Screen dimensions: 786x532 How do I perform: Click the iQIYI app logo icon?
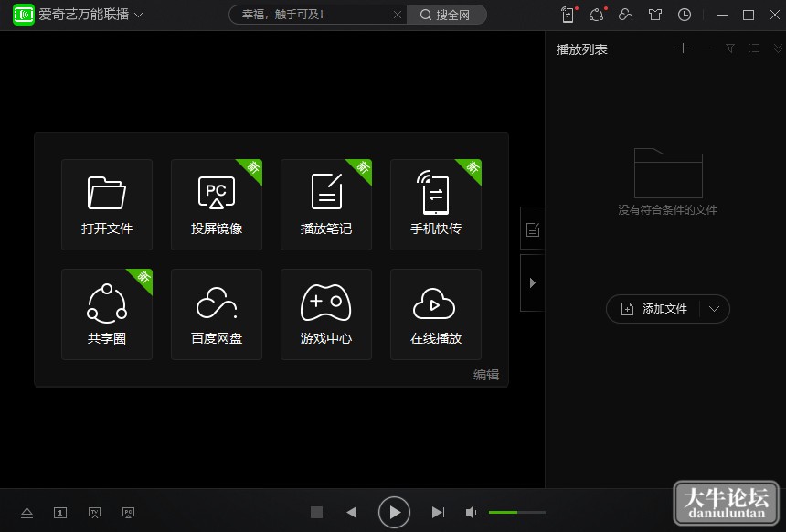(24, 15)
